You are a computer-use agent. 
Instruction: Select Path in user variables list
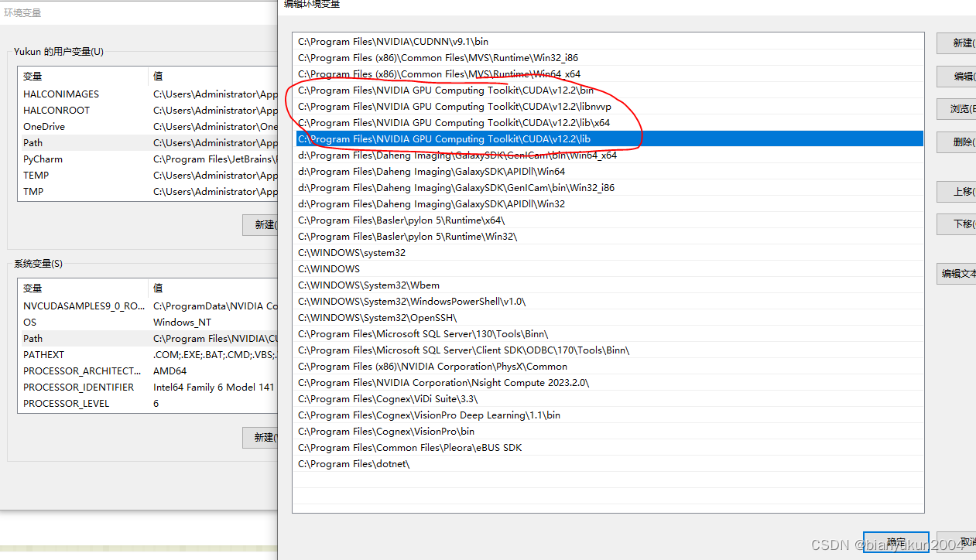(148, 143)
